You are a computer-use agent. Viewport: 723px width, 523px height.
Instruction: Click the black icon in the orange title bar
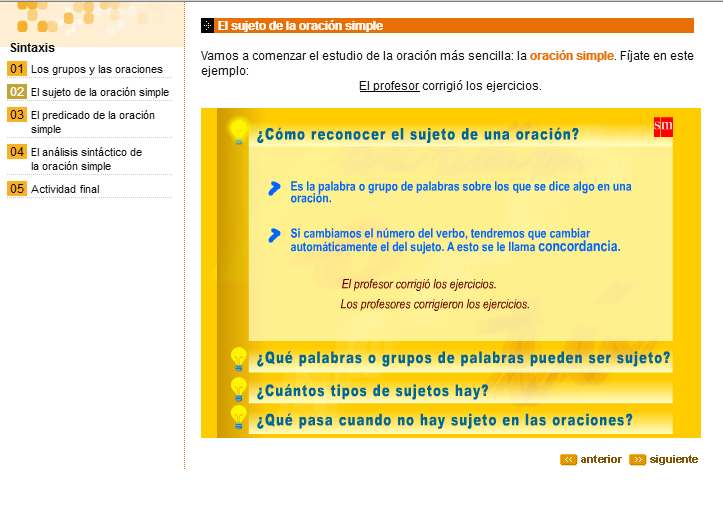207,25
